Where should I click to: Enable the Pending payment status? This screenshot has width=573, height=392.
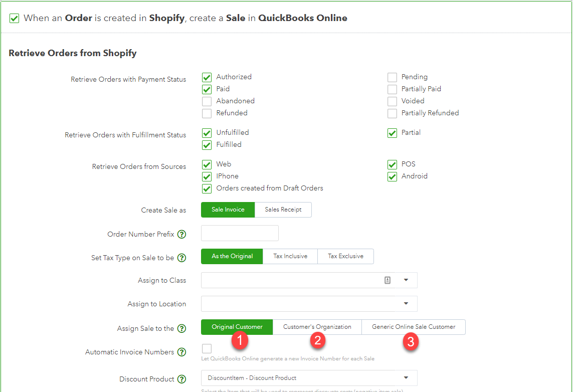coord(392,78)
